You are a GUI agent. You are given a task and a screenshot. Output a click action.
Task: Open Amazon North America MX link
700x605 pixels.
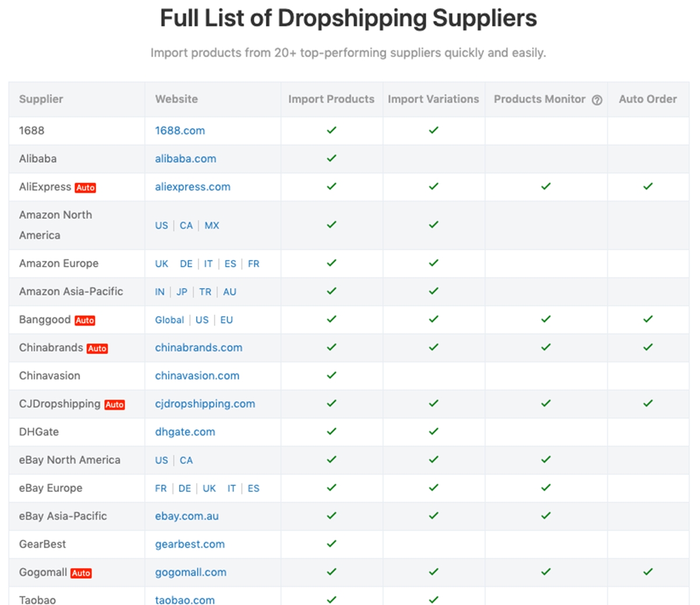[x=212, y=225]
